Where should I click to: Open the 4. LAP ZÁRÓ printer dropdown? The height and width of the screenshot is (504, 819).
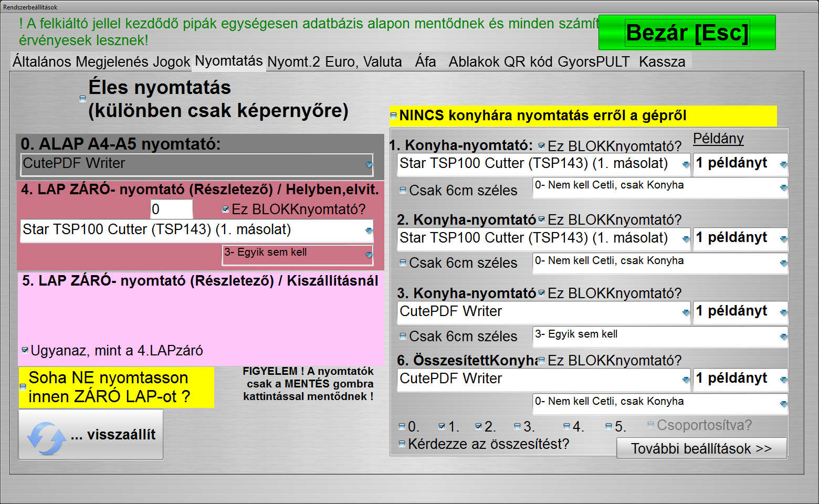(x=369, y=230)
